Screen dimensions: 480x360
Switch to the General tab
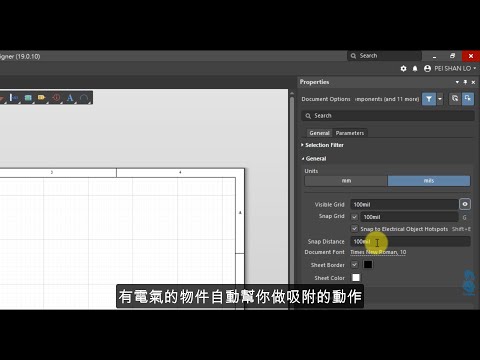coord(319,133)
